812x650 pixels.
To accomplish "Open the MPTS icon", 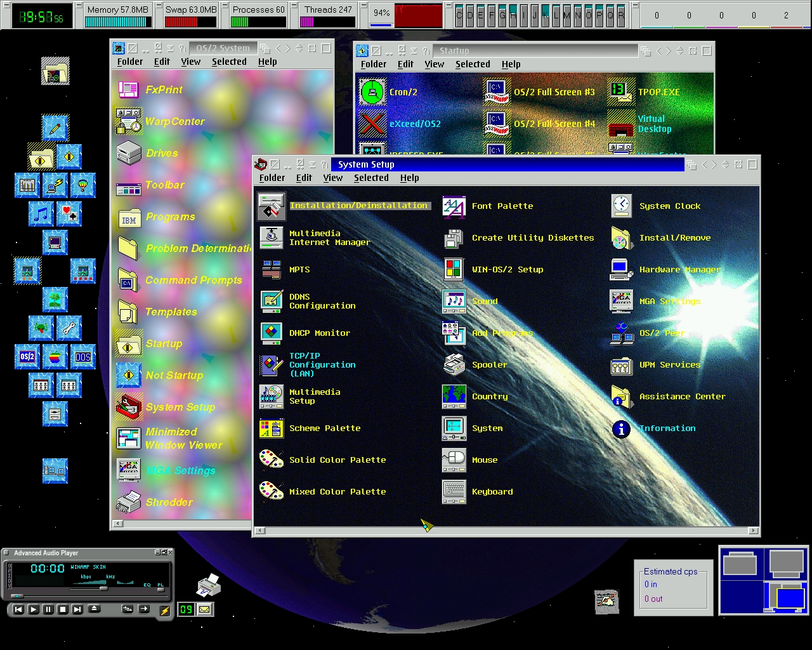I will pos(272,269).
